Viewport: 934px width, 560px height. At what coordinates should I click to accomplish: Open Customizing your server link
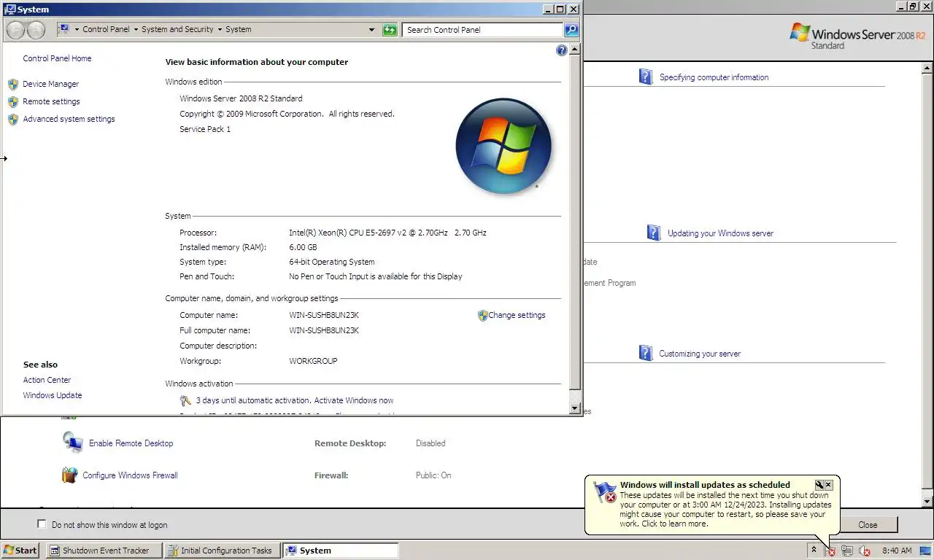700,354
